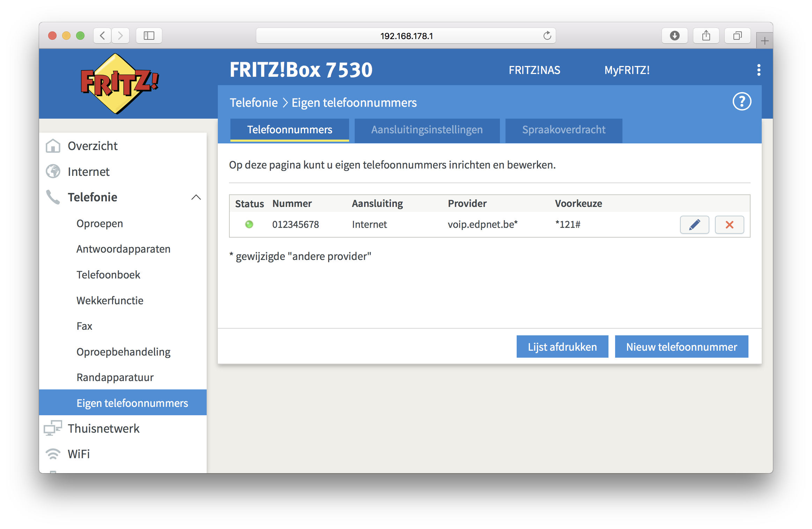Open the Antwoordapparaten submenu
The width and height of the screenshot is (812, 529).
pos(123,249)
